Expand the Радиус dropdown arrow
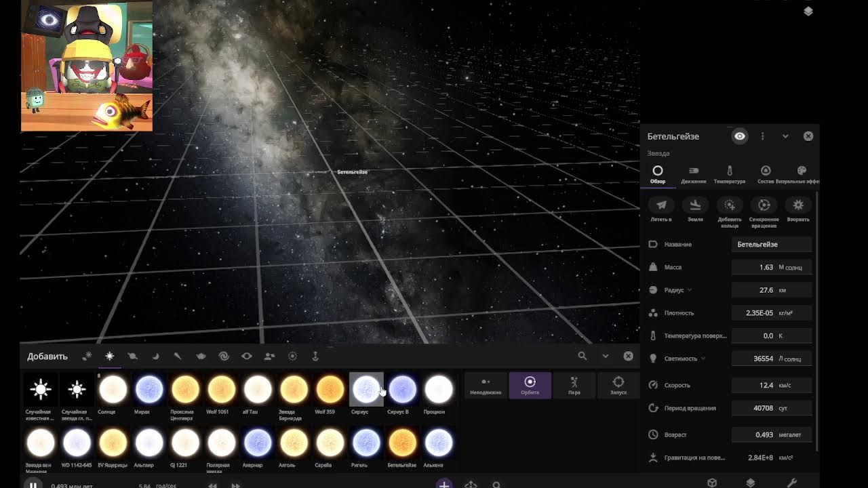868x488 pixels. [690, 290]
